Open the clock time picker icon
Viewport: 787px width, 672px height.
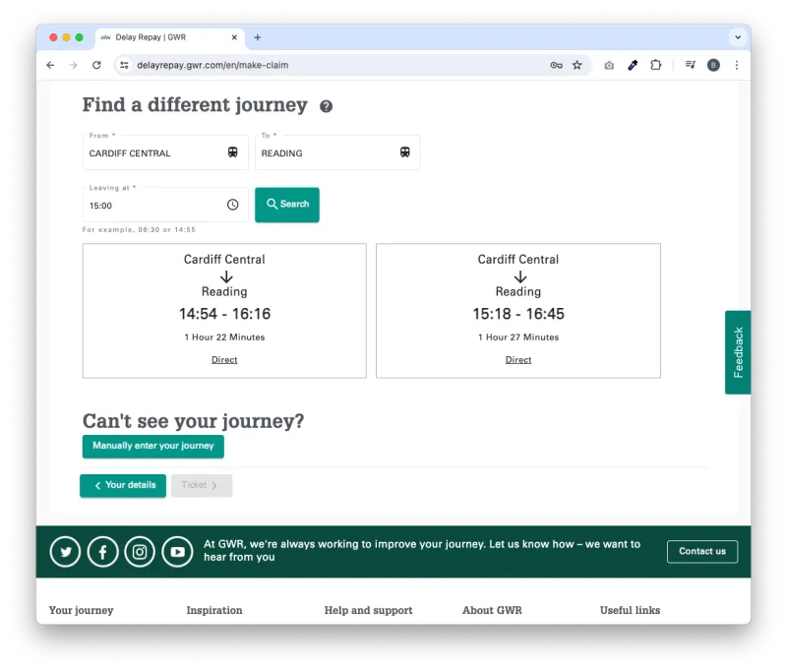pos(233,205)
